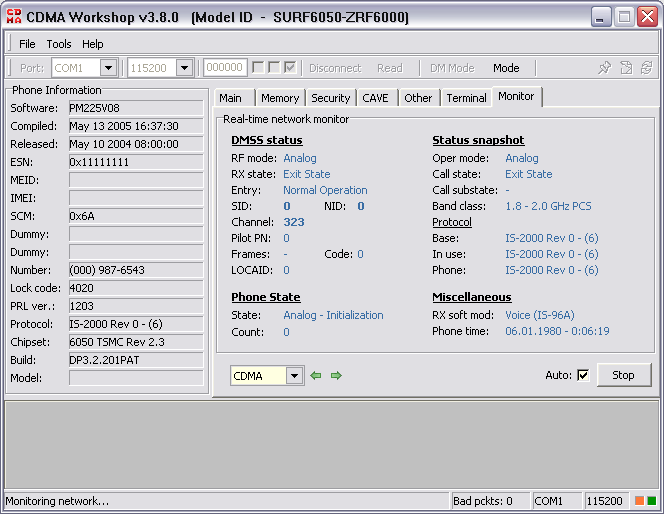Switch to the Main tab
Screen dimensions: 664x514
(233, 98)
